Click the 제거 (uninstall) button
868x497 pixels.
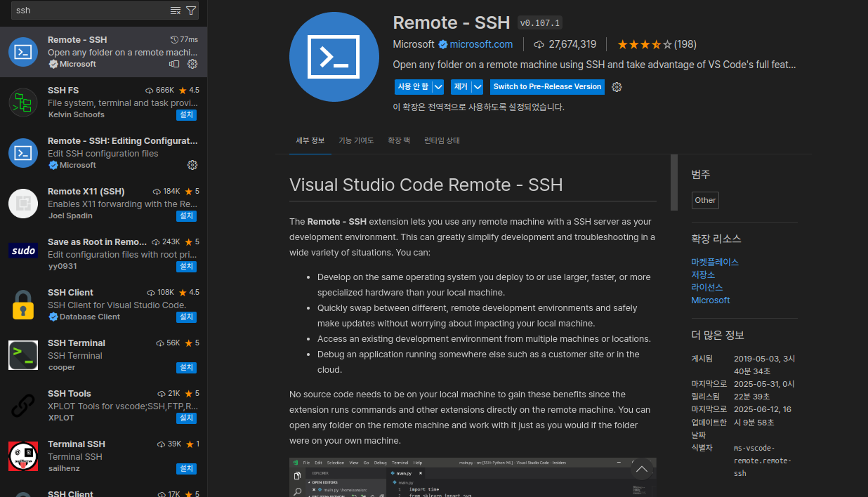tap(461, 87)
